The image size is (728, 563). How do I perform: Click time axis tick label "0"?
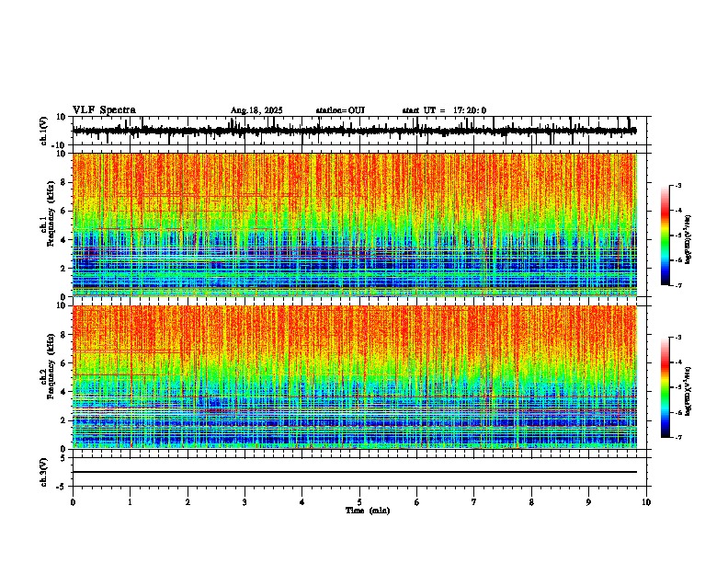click(73, 502)
